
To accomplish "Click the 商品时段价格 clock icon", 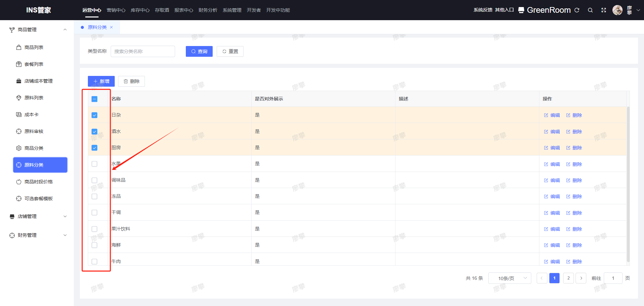I will 19,182.
